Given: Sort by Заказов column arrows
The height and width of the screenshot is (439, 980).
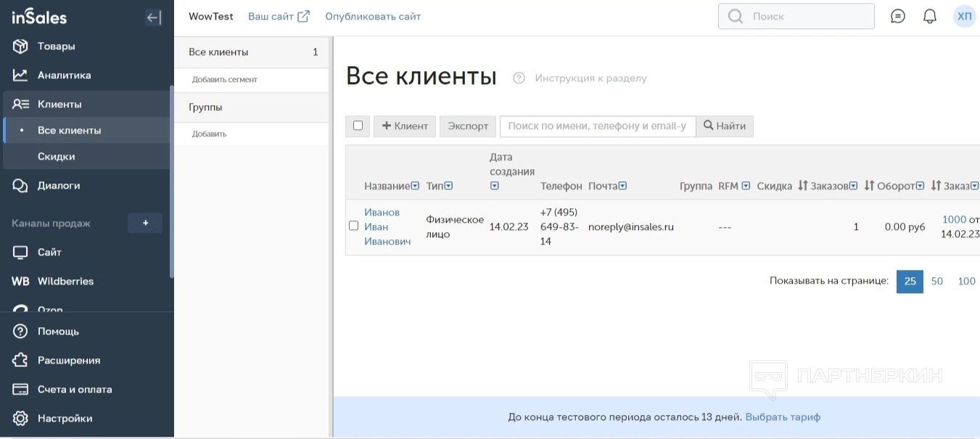Looking at the screenshot, I should (x=803, y=186).
